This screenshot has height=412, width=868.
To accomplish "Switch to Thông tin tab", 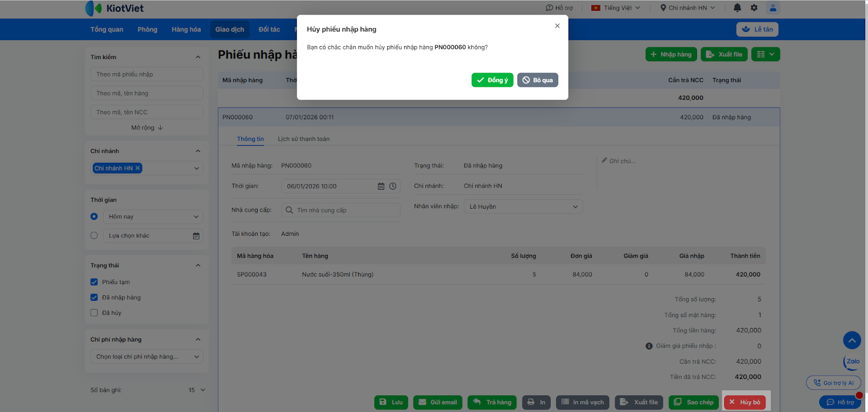I will (x=251, y=139).
